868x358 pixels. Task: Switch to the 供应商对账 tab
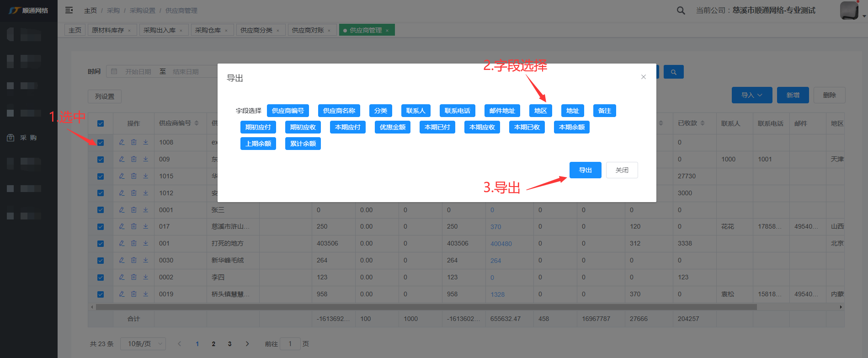311,30
